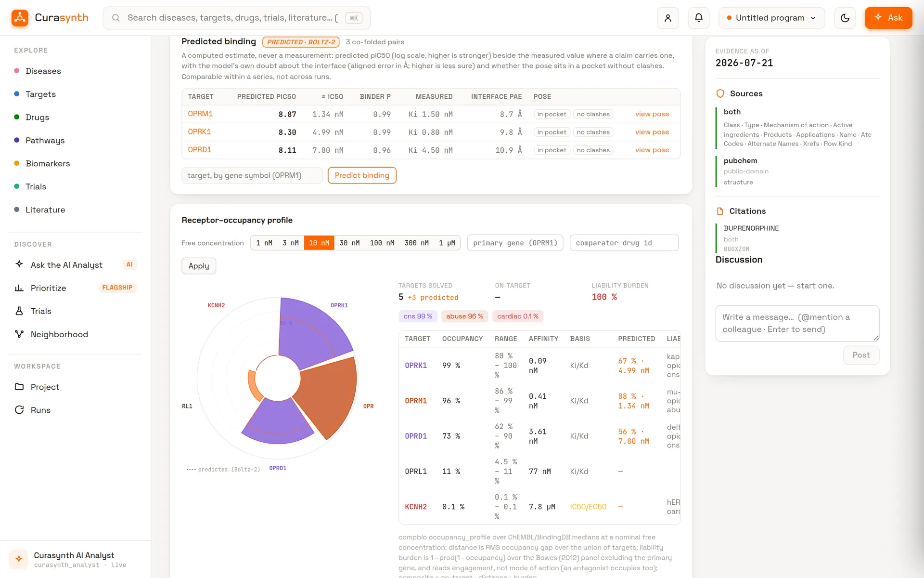Select 1 µM free concentration
The image size is (924, 578).
447,243
